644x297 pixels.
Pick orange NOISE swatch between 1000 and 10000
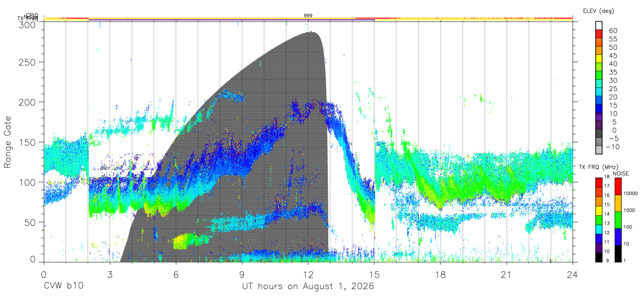click(617, 203)
